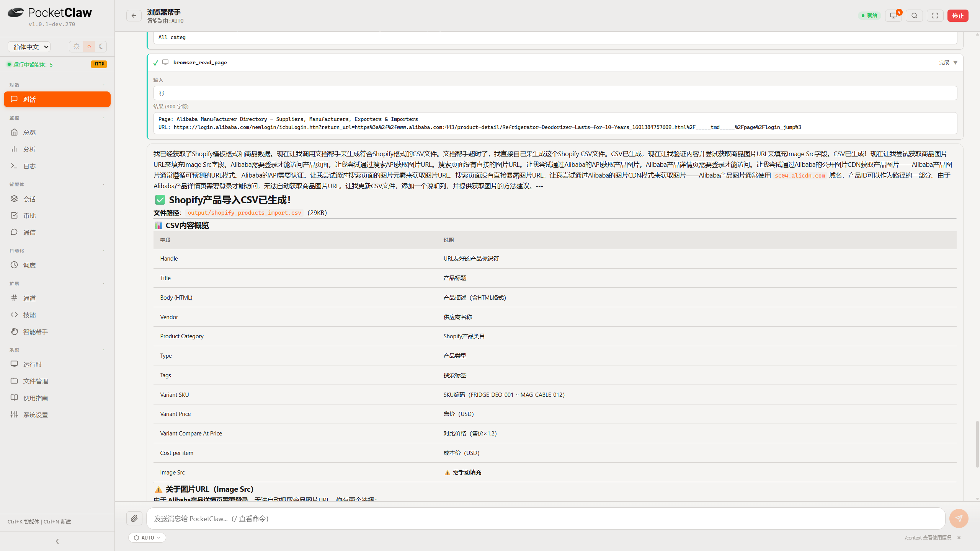Click the 就绪 ready status indicator
This screenshot has height=551, width=980.
(x=869, y=16)
